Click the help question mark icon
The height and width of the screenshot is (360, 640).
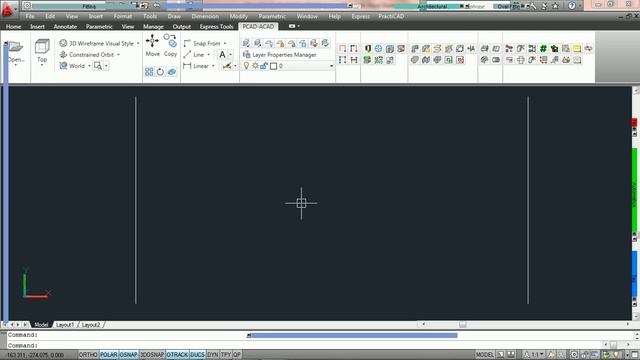(572, 6)
